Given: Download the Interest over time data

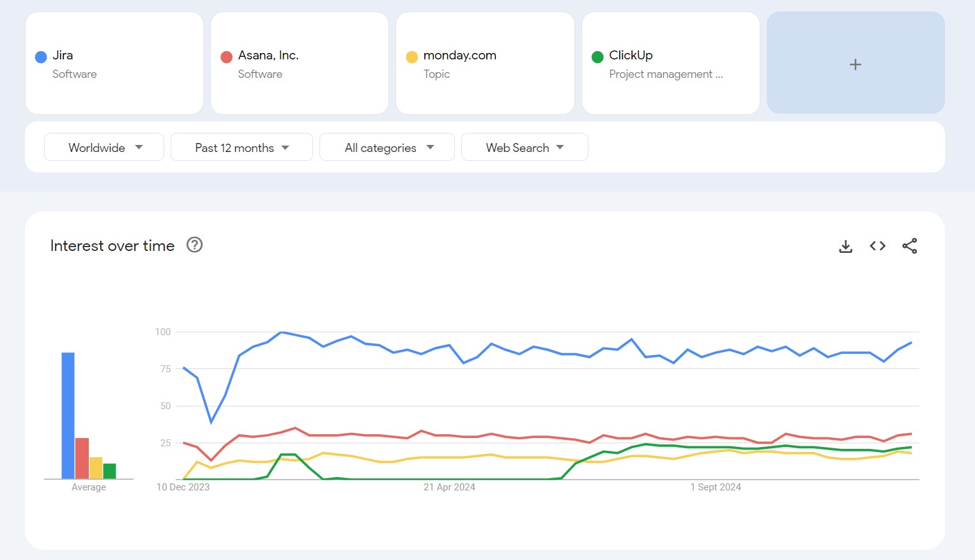Looking at the screenshot, I should (845, 246).
